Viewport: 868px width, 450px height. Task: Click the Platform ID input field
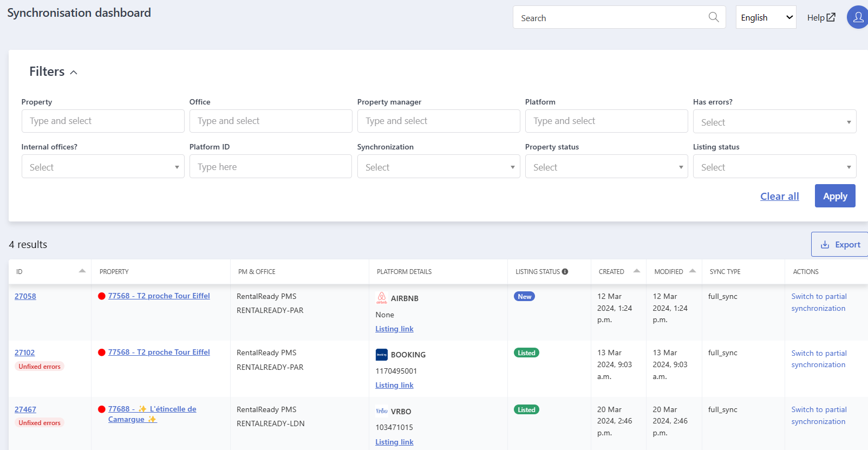coord(271,166)
